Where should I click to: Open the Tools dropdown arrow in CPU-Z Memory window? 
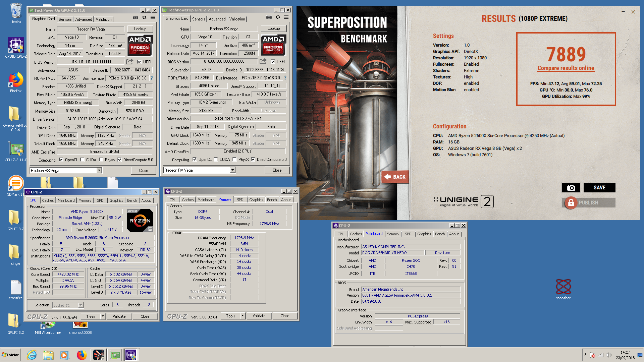(x=243, y=316)
